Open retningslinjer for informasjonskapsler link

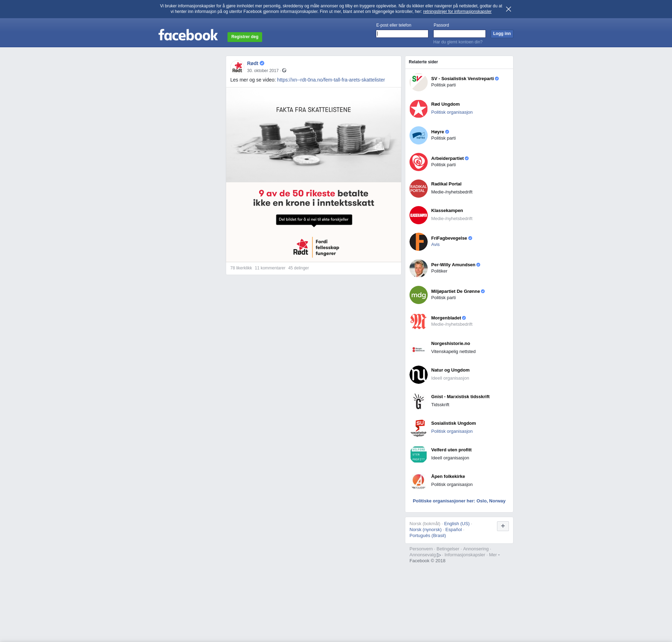(x=457, y=12)
